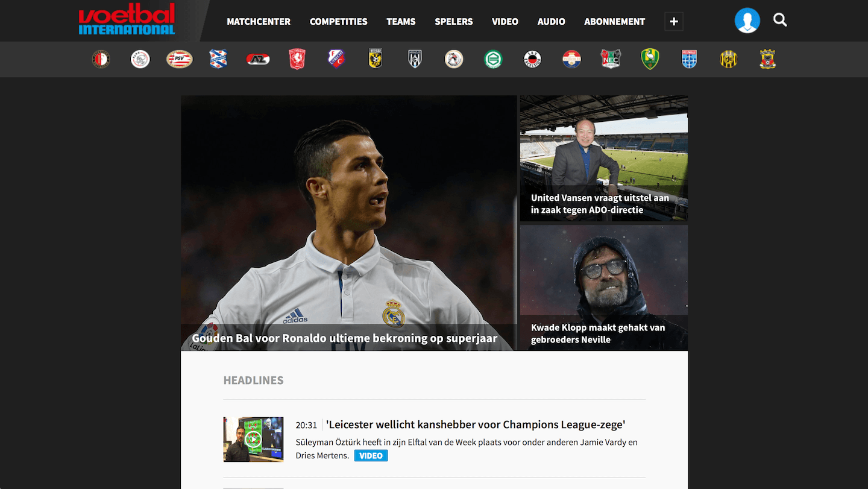Open the FC Twente logo
Screen dimensions: 868x489
click(297, 59)
